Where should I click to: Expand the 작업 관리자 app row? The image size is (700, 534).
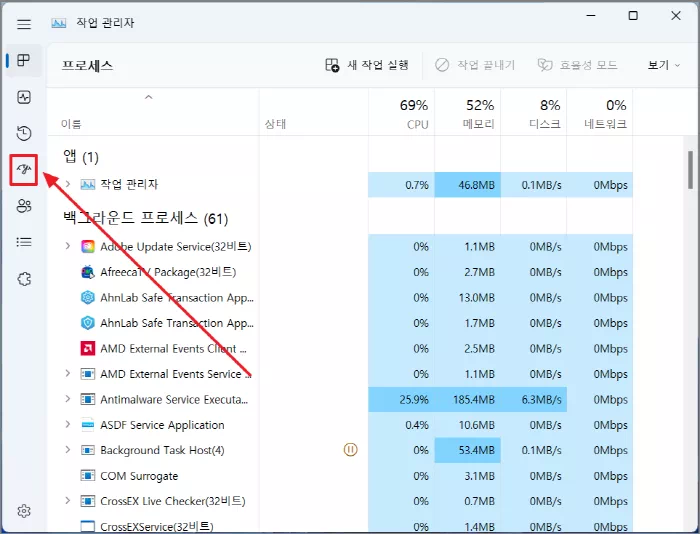pos(68,184)
